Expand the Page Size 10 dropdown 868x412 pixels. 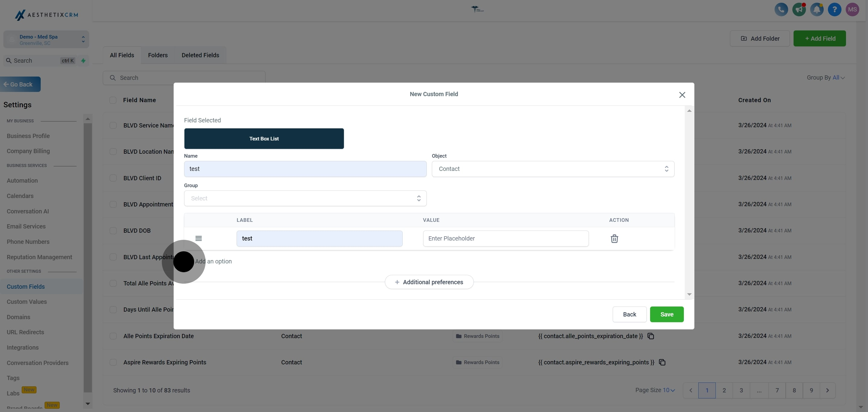click(x=669, y=390)
